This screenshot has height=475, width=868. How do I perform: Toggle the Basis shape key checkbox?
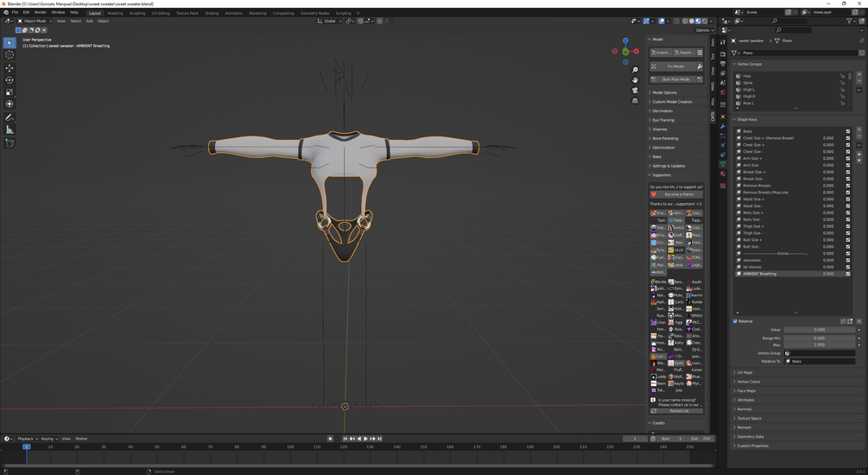coord(847,131)
